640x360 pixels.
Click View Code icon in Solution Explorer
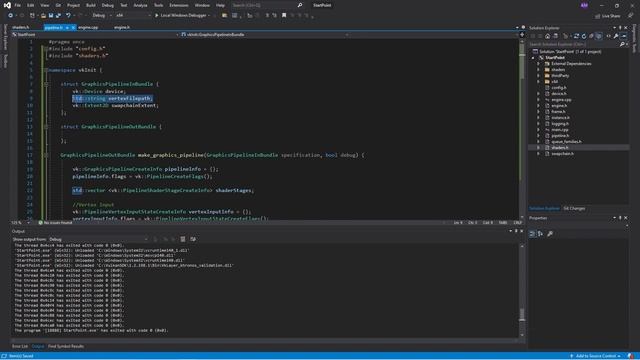[608, 36]
